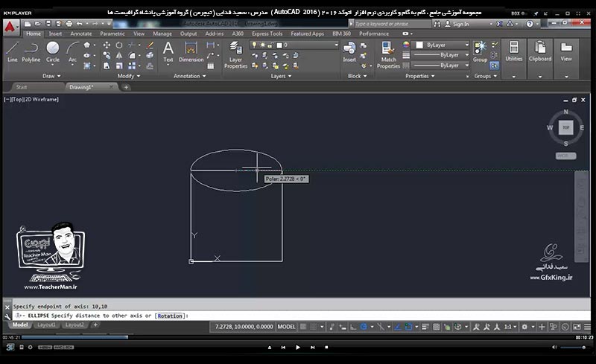
Task: Click the Stretch tool in Modify panel
Action: [107, 66]
